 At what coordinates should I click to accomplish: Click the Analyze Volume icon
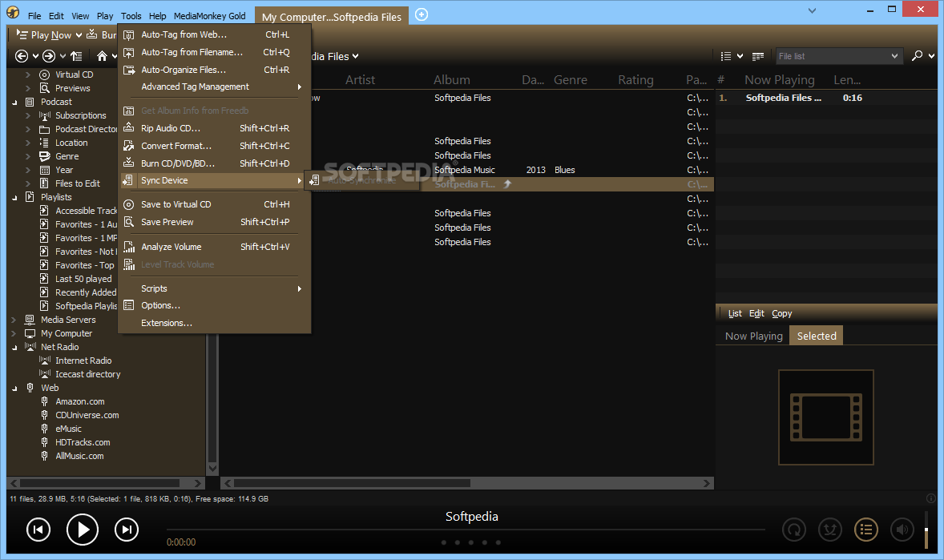[129, 247]
